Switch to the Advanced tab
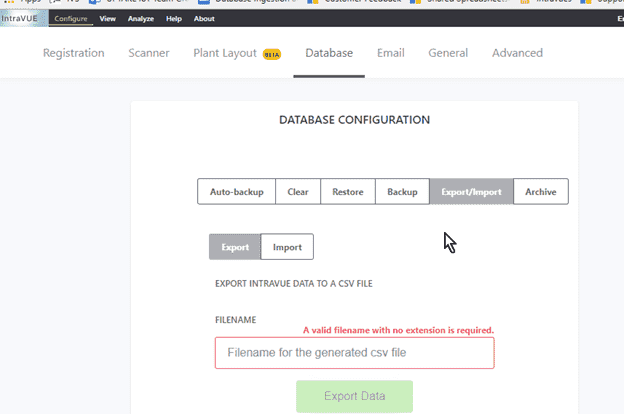Image resolution: width=624 pixels, height=414 pixels. [x=517, y=53]
